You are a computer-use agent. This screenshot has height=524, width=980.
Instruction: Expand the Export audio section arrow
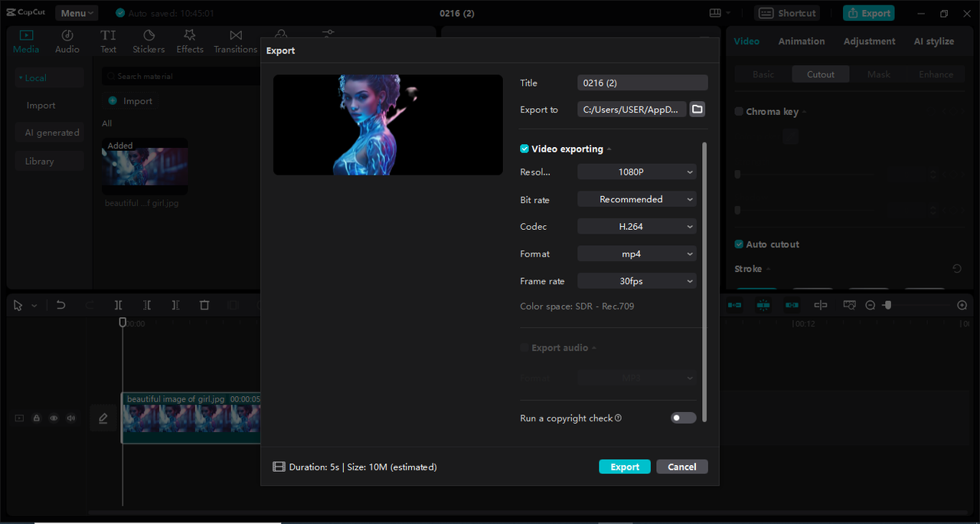pyautogui.click(x=594, y=349)
